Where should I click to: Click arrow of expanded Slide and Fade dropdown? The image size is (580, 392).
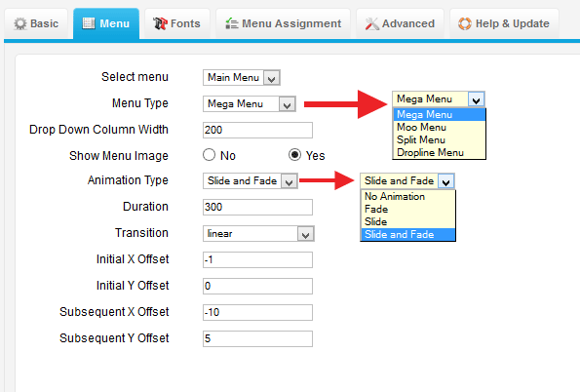[446, 181]
